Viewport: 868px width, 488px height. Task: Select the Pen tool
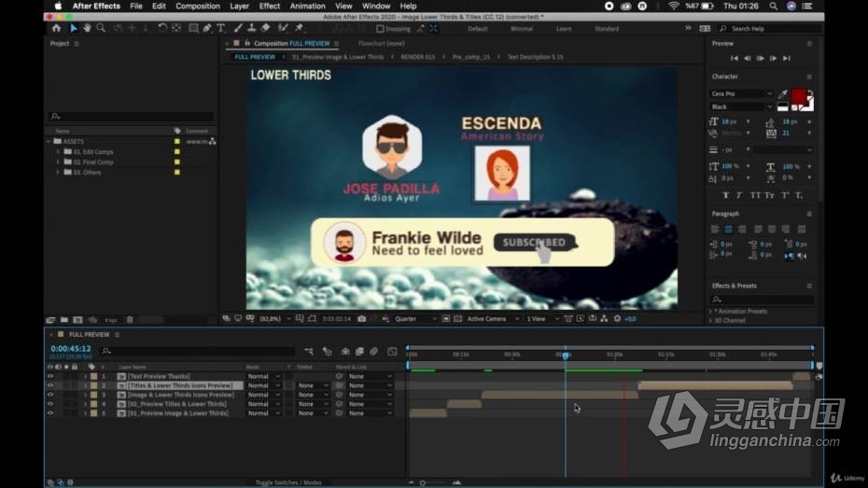coord(207,28)
